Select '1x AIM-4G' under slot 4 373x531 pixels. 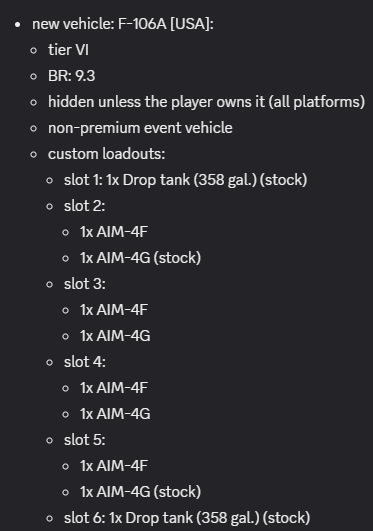(115, 414)
